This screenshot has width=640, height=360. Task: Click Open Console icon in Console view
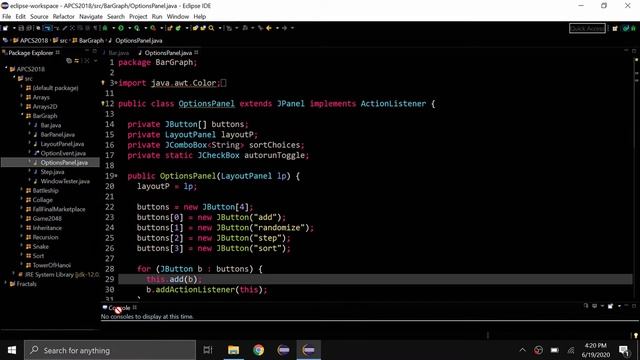[x=611, y=306]
